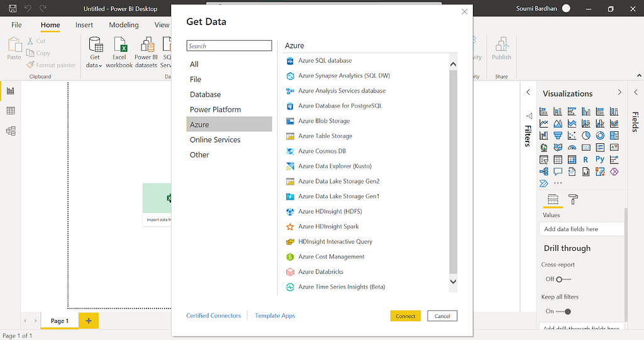Screen dimensions: 644x340
Task: Get more visuals via ellipsis
Action: click(x=558, y=183)
